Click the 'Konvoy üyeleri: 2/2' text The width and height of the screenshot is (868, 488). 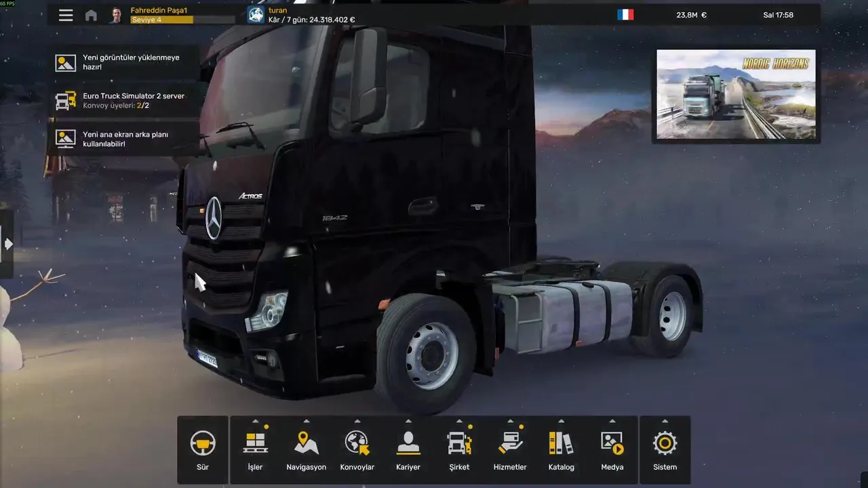(116, 106)
